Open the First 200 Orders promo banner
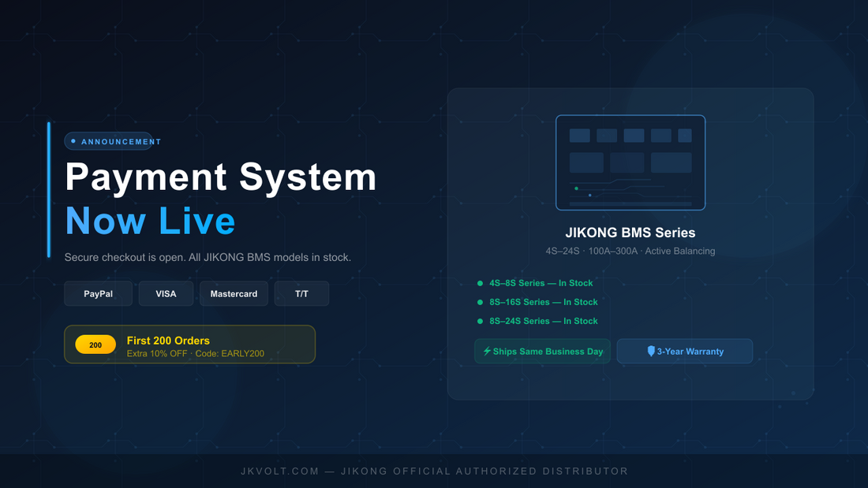The height and width of the screenshot is (488, 868). click(x=190, y=345)
